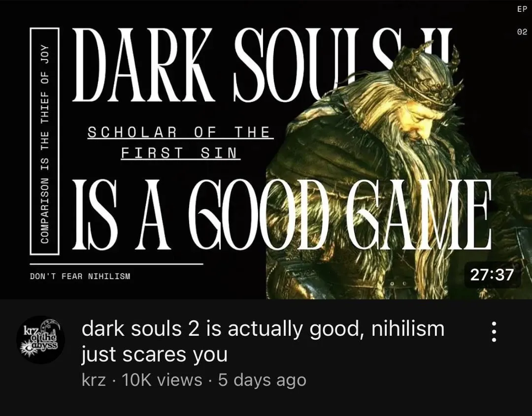
Task: Click the '5 days ago' upload date
Action: pyautogui.click(x=262, y=380)
